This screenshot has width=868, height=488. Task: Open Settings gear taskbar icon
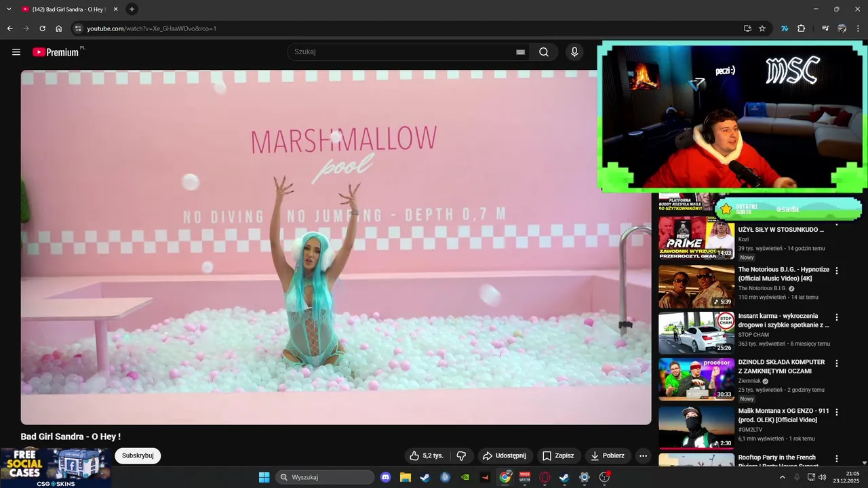584,477
